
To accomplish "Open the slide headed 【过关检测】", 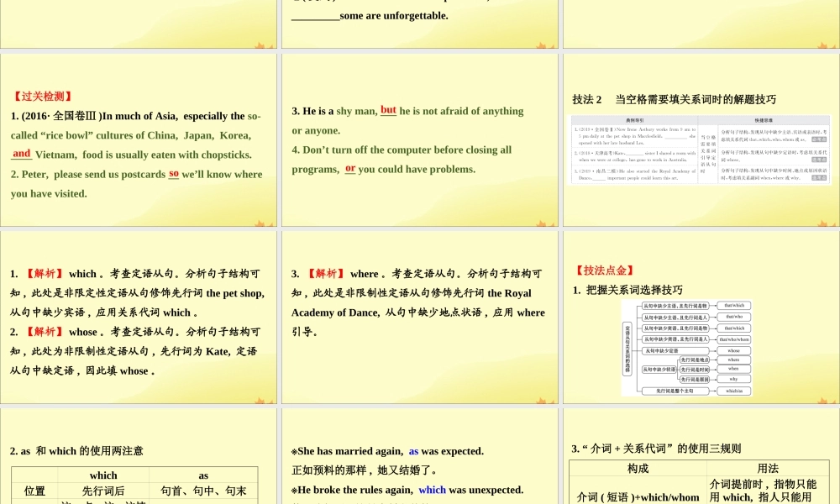I will pos(139,139).
